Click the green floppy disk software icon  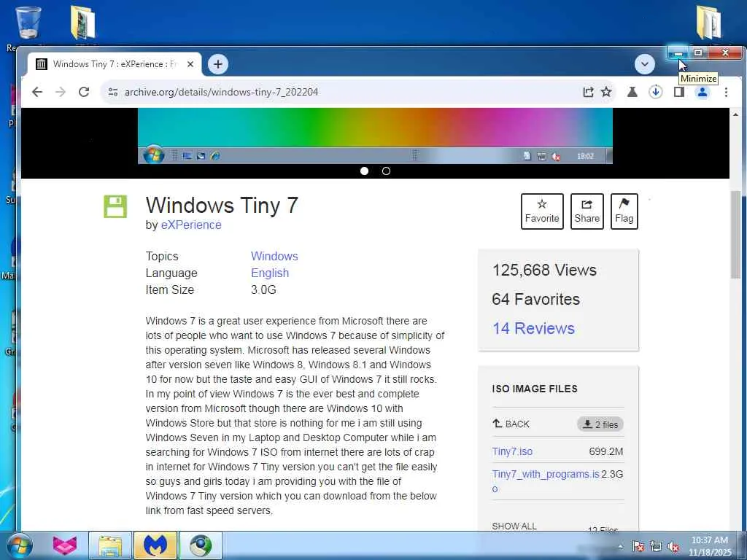(115, 206)
